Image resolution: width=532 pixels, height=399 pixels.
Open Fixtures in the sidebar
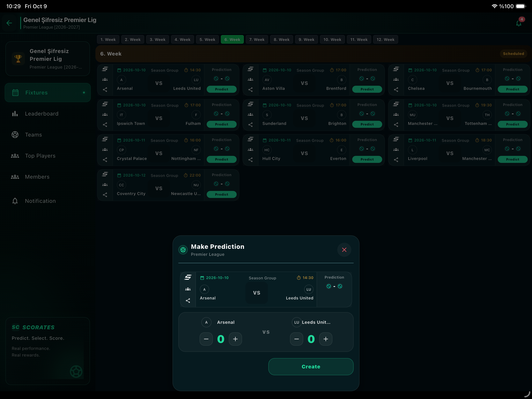coord(48,93)
